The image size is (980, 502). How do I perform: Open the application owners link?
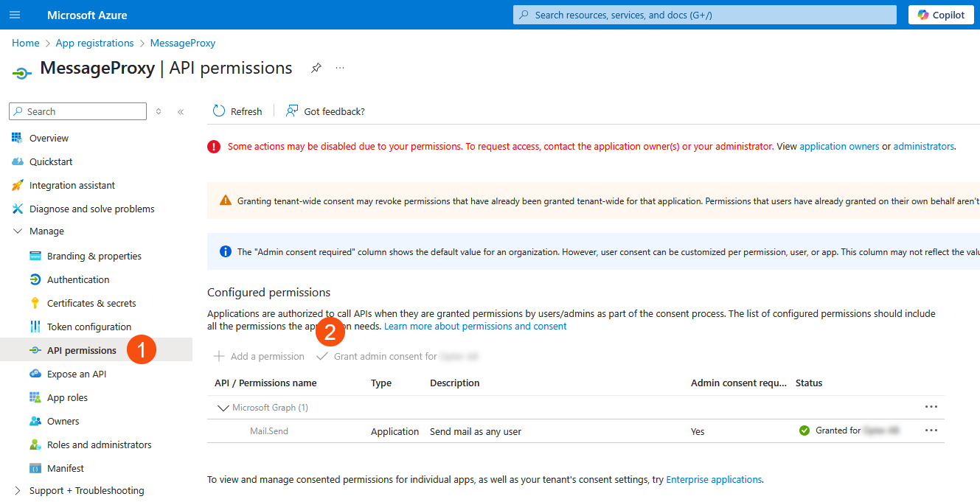(839, 147)
